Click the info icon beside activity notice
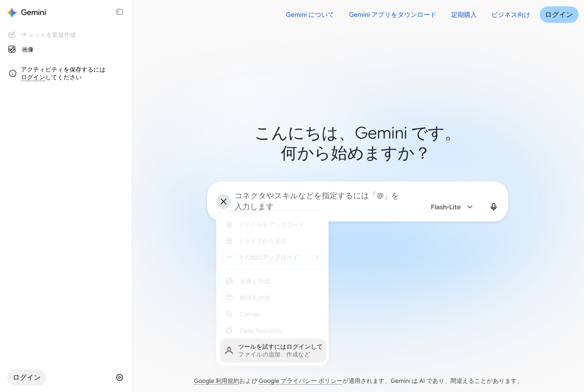This screenshot has width=584, height=392. pyautogui.click(x=13, y=73)
